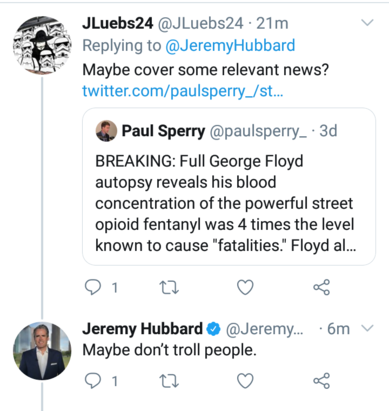Open JLuebs24's stormtrooper profile picture
This screenshot has width=389, height=411.
pos(42,45)
